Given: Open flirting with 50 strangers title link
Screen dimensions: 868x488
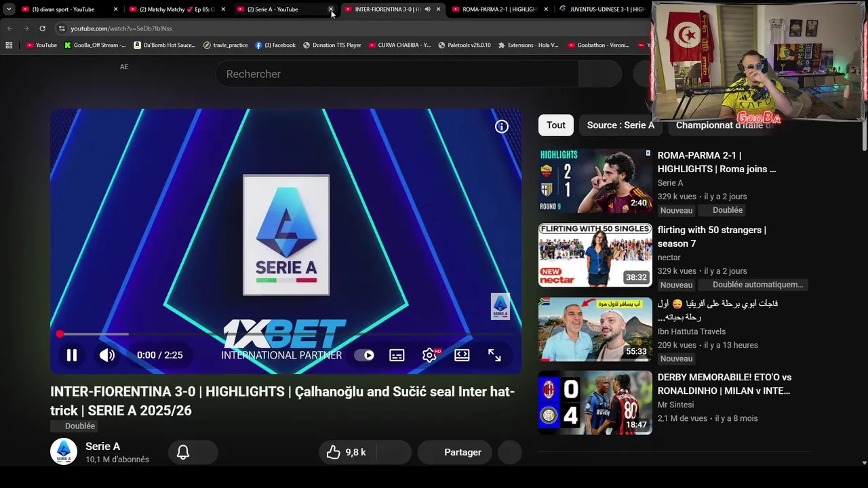Looking at the screenshot, I should tap(712, 237).
